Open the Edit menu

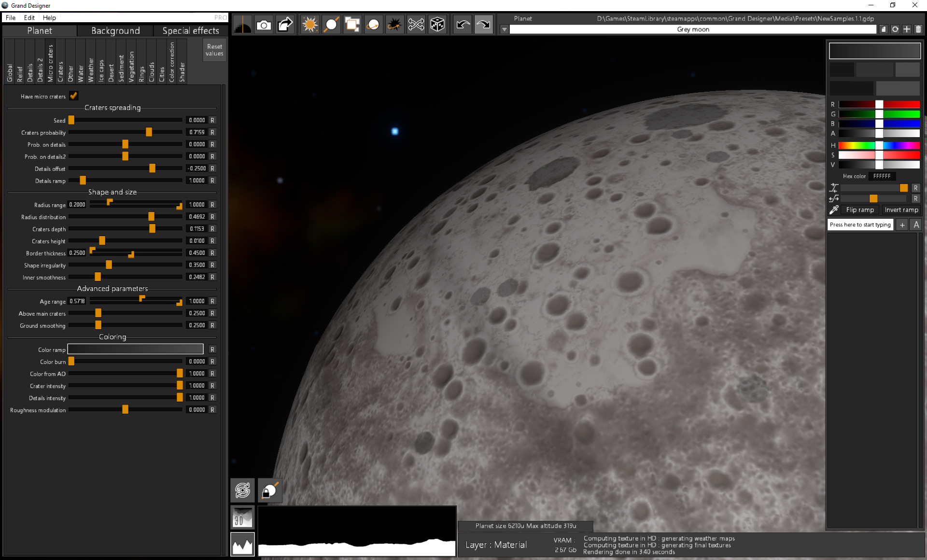click(29, 17)
